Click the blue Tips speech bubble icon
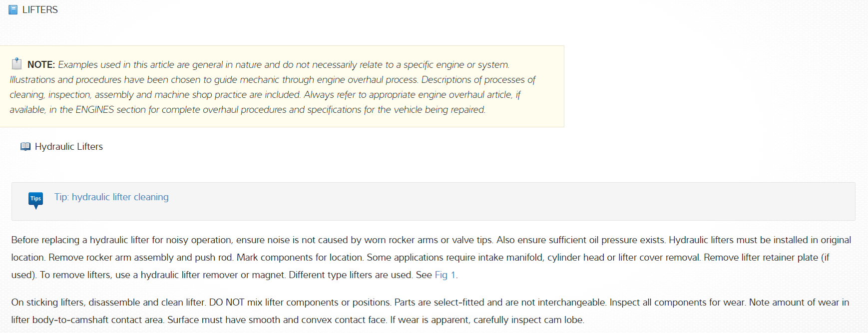868x333 pixels. 35,199
